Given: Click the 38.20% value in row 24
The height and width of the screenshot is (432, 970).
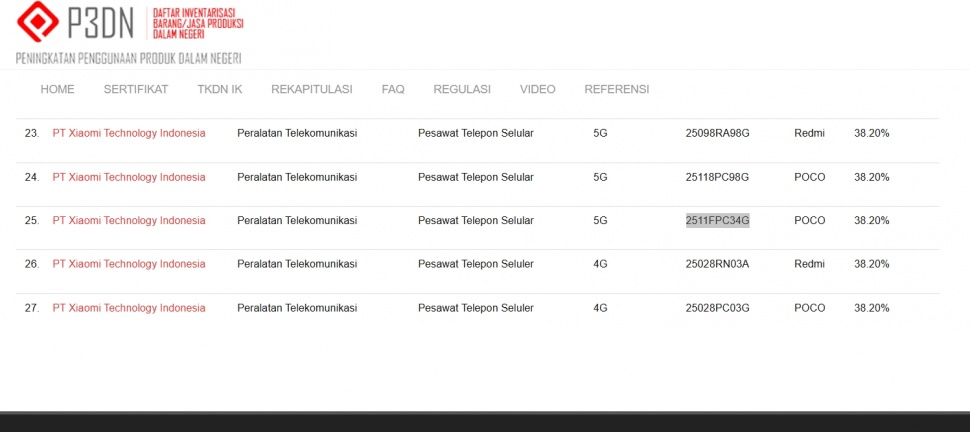Looking at the screenshot, I should 872,177.
